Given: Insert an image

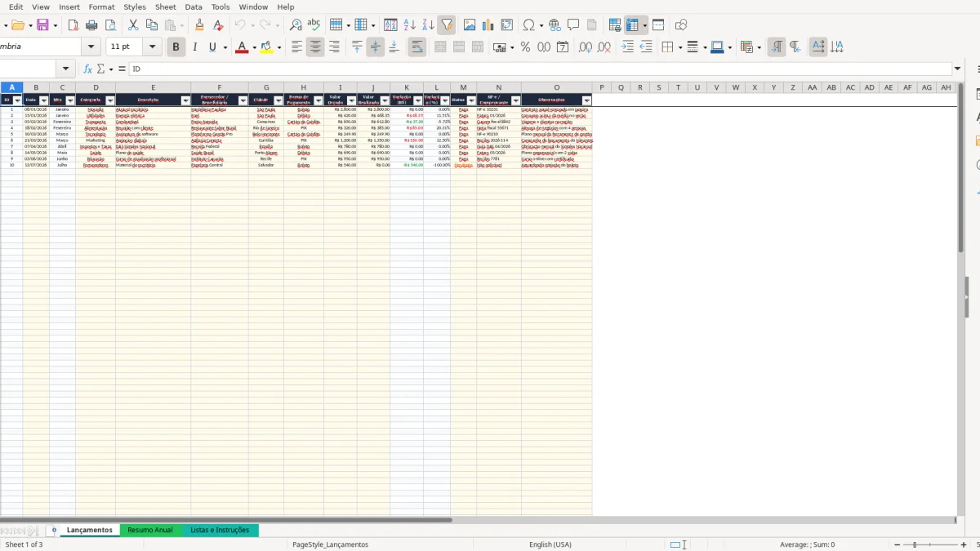Looking at the screenshot, I should (470, 25).
